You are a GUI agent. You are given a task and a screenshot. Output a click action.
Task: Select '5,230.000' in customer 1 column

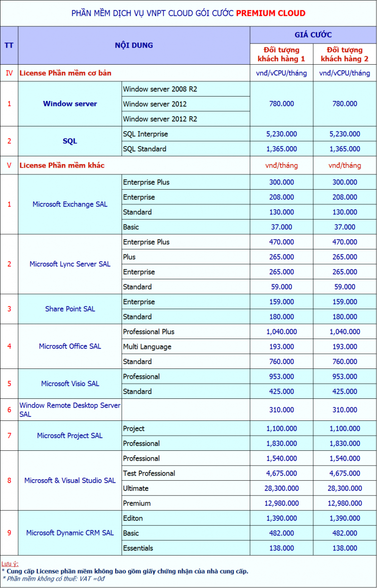(281, 134)
